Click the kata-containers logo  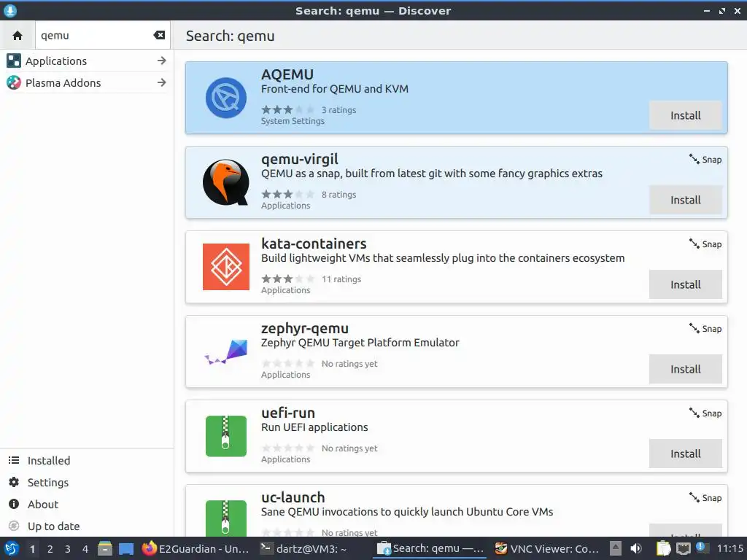click(x=226, y=267)
